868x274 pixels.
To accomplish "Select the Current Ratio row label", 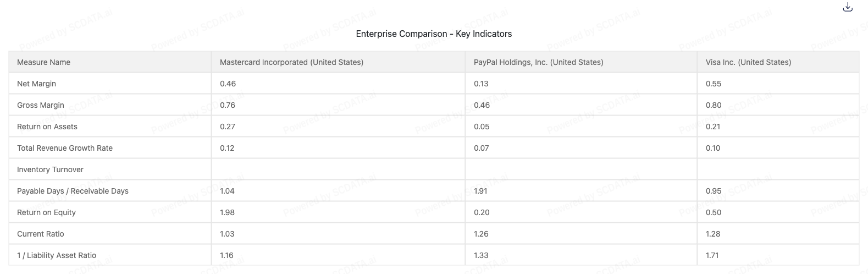I will point(41,234).
